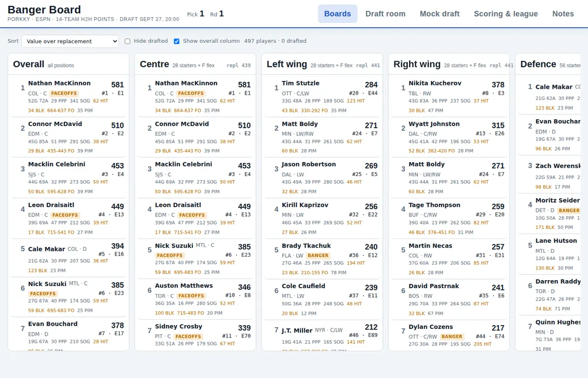This screenshot has width=588, height=378.
Task: Select Leon Draisaitl in Centre column
Action: click(195, 218)
